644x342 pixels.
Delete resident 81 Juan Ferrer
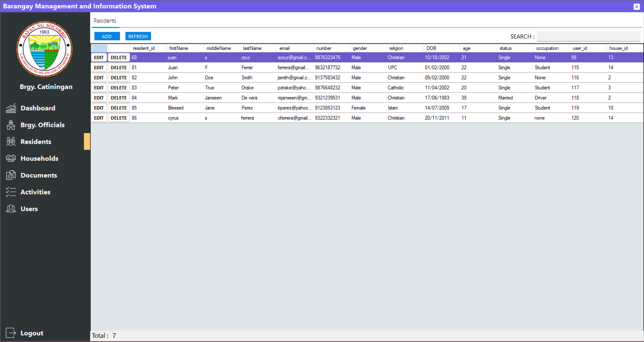(119, 67)
